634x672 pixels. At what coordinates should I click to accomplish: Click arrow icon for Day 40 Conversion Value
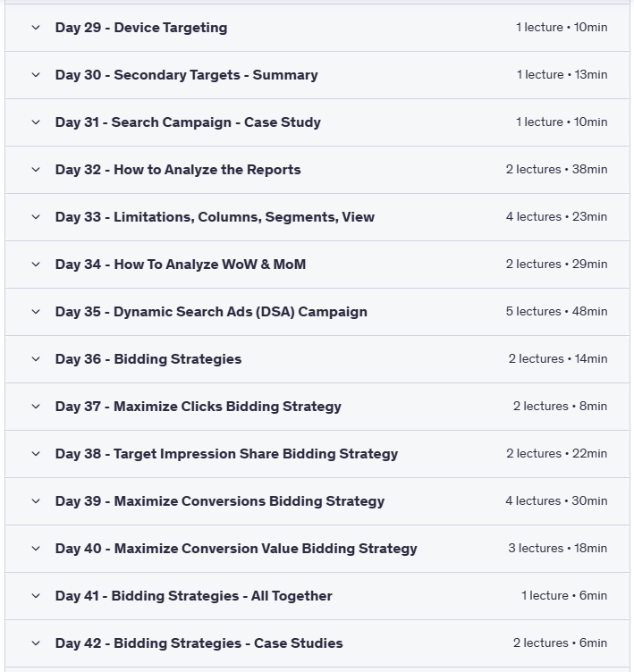[36, 549]
